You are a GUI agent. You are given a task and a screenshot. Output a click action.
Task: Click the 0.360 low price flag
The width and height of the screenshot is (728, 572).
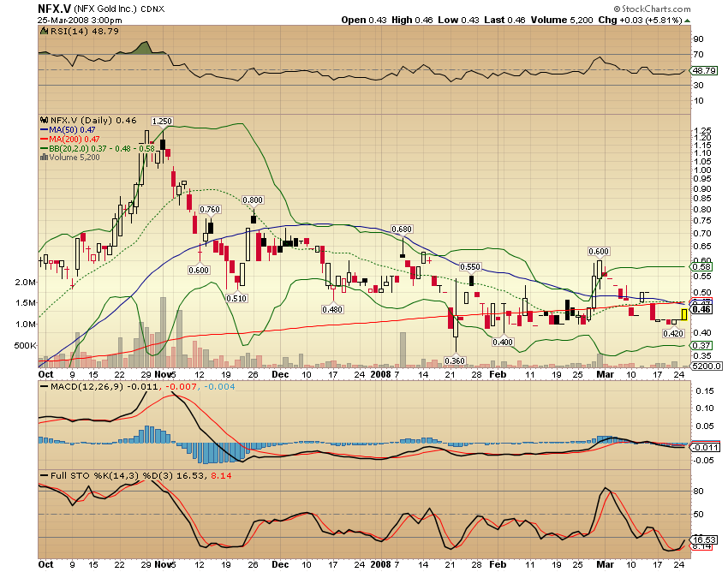tap(455, 360)
